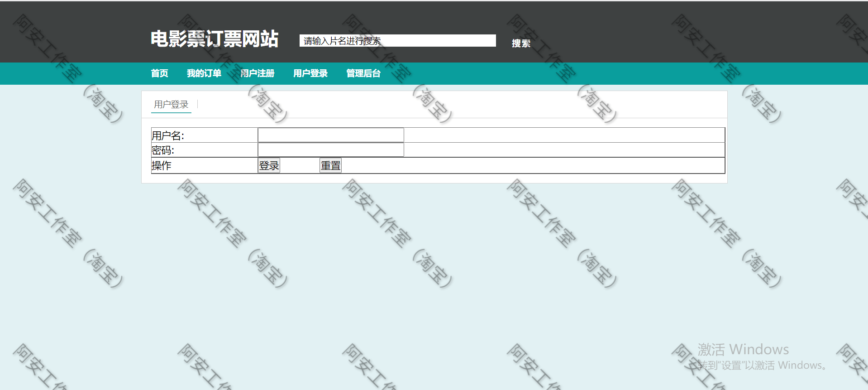
Task: Submit with the 登录 button
Action: click(x=269, y=166)
